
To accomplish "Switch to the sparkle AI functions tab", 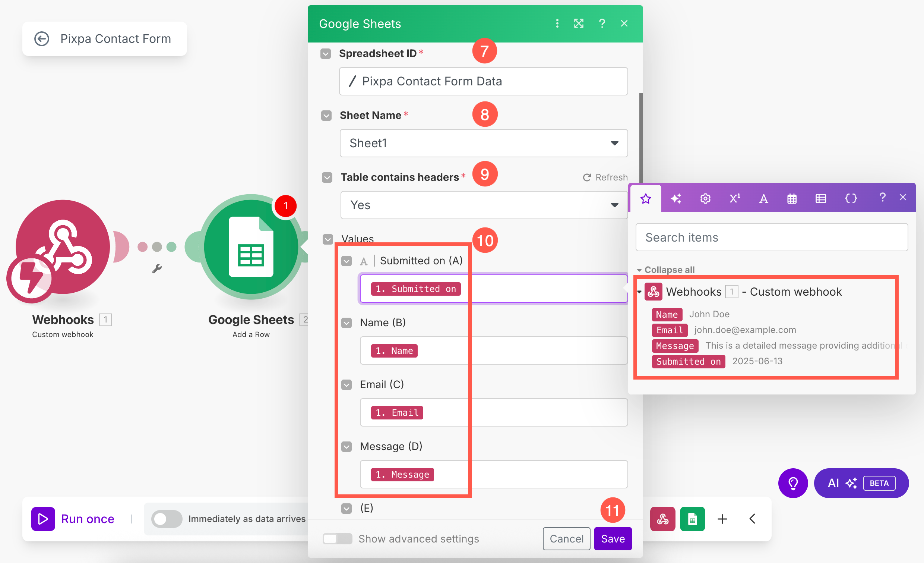I will click(676, 198).
